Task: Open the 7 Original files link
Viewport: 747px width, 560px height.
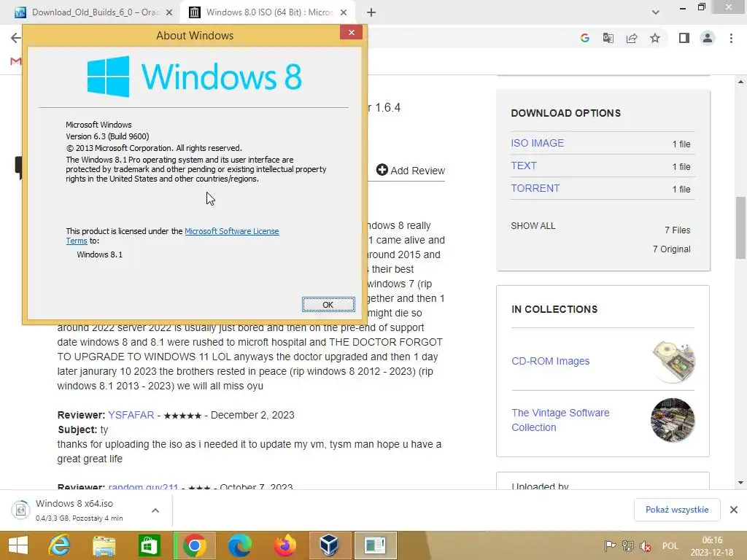Action: [671, 249]
